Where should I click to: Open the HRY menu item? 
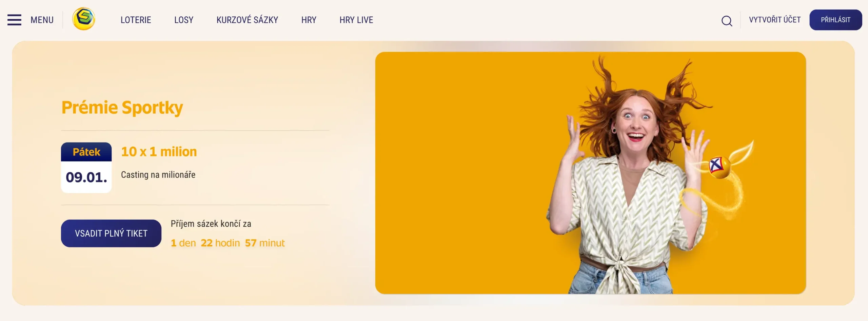point(309,20)
